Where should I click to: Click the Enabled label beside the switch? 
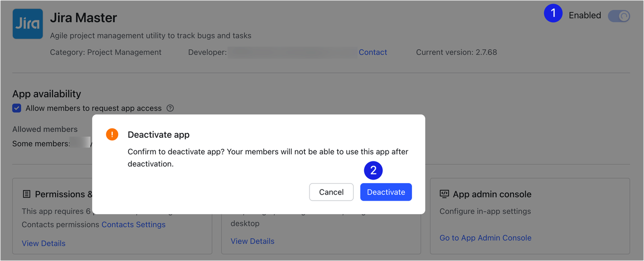click(585, 16)
